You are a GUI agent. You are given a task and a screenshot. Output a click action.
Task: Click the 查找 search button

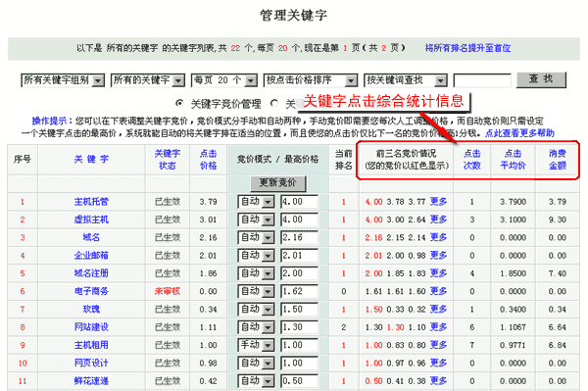tap(541, 79)
